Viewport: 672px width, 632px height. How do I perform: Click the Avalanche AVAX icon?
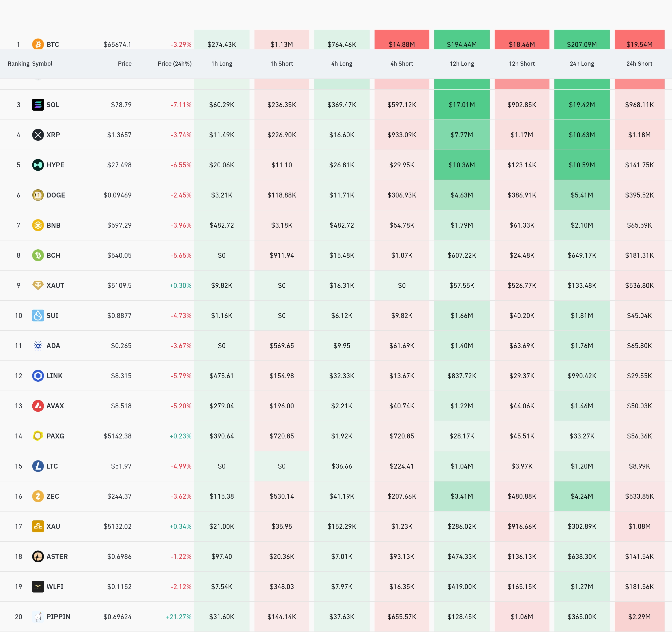click(x=38, y=406)
